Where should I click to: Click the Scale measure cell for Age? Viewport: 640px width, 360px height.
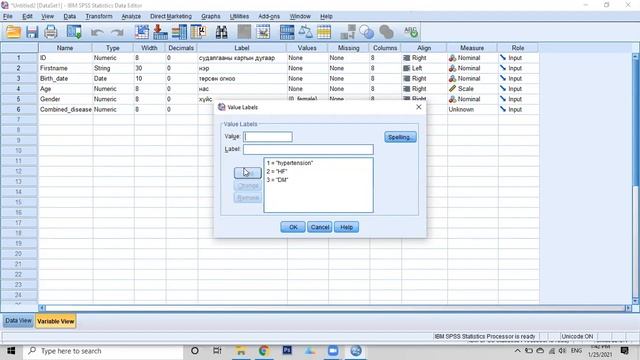(x=472, y=89)
